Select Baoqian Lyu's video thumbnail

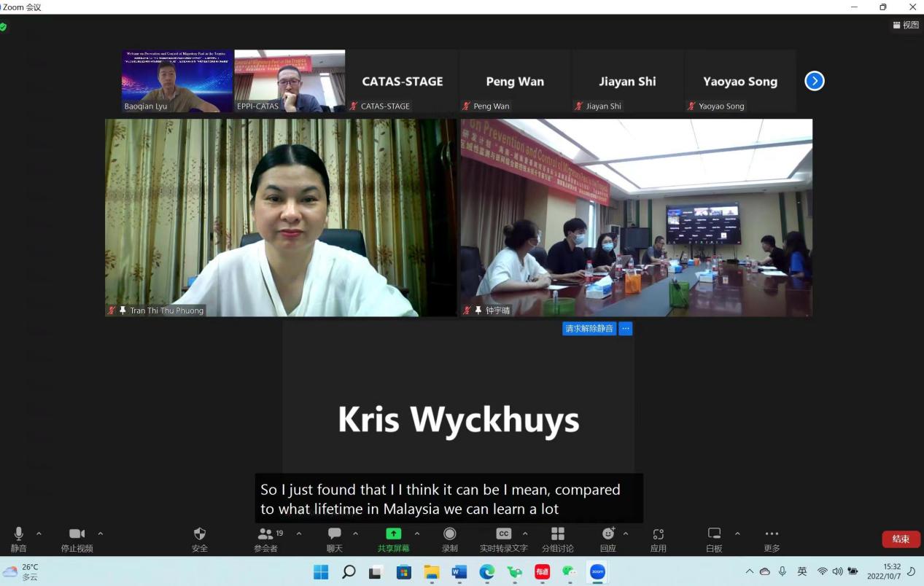coord(177,80)
